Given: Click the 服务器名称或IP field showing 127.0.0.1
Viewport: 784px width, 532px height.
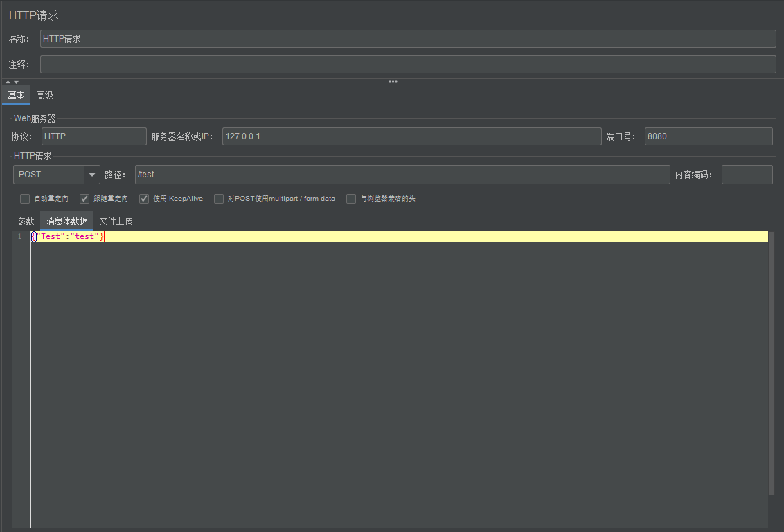Looking at the screenshot, I should [412, 136].
